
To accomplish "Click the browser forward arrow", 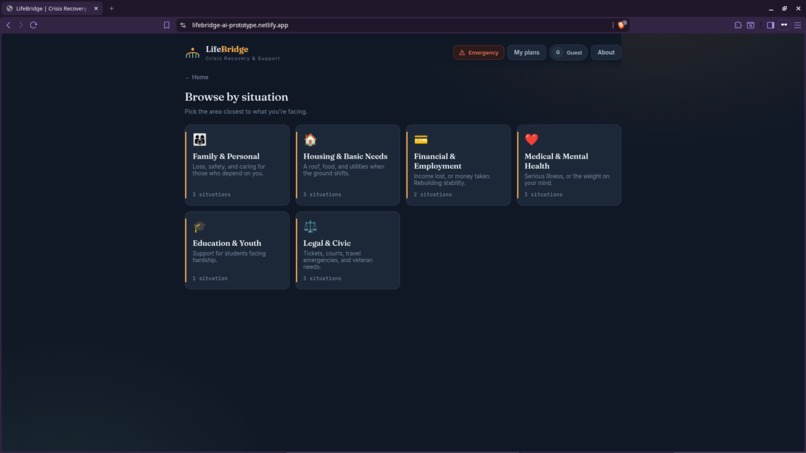I will coord(21,25).
